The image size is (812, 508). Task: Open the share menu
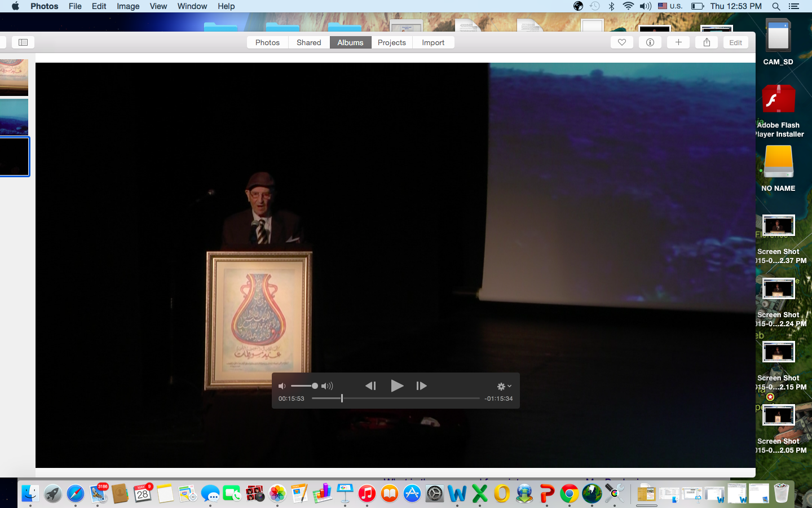tap(707, 42)
